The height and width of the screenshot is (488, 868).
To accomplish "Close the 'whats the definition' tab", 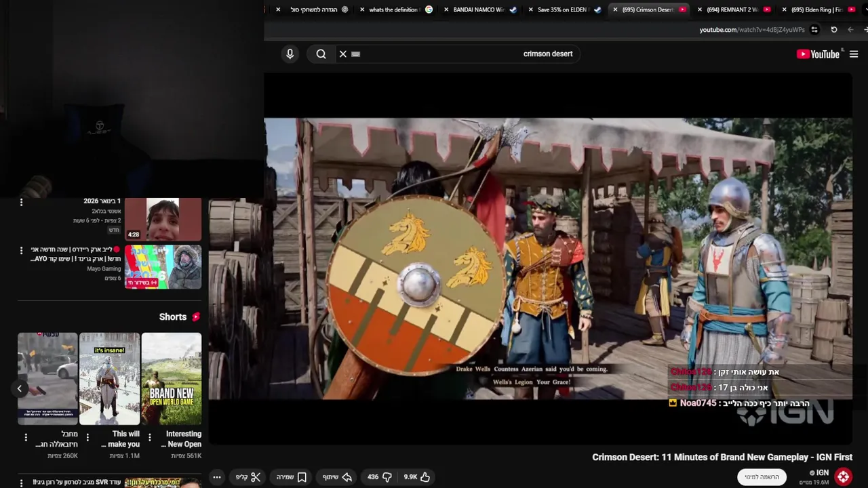I will 362,9.
